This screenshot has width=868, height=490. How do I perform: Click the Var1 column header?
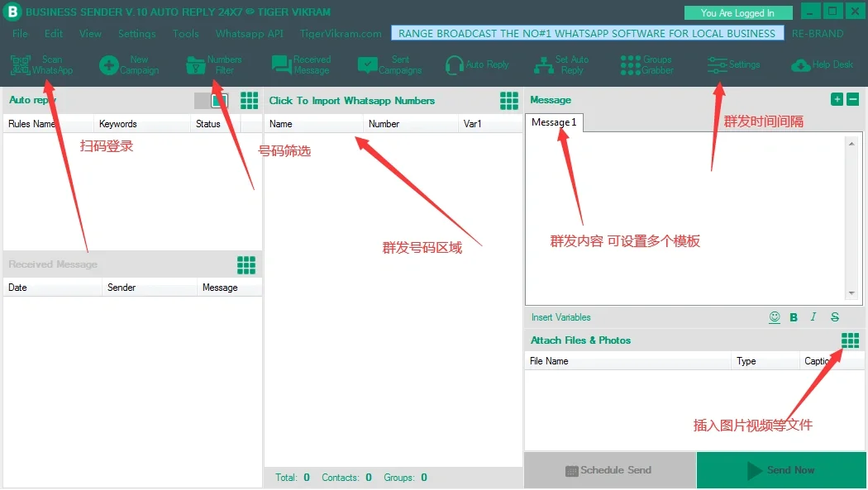pyautogui.click(x=490, y=124)
